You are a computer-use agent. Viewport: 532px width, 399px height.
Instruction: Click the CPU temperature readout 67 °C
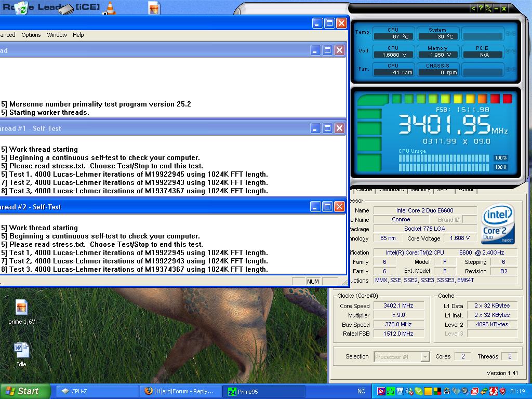[x=394, y=37]
